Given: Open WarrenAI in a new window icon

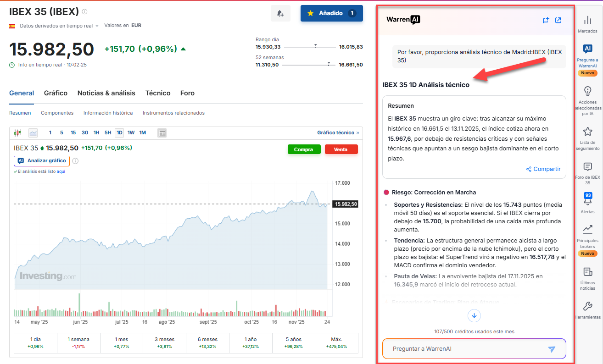Looking at the screenshot, I should click(x=558, y=20).
